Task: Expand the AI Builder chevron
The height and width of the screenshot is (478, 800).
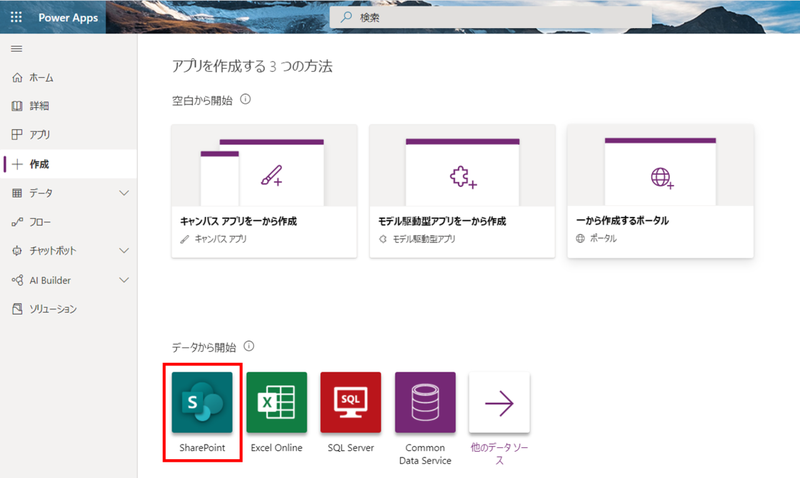Action: 124,280
